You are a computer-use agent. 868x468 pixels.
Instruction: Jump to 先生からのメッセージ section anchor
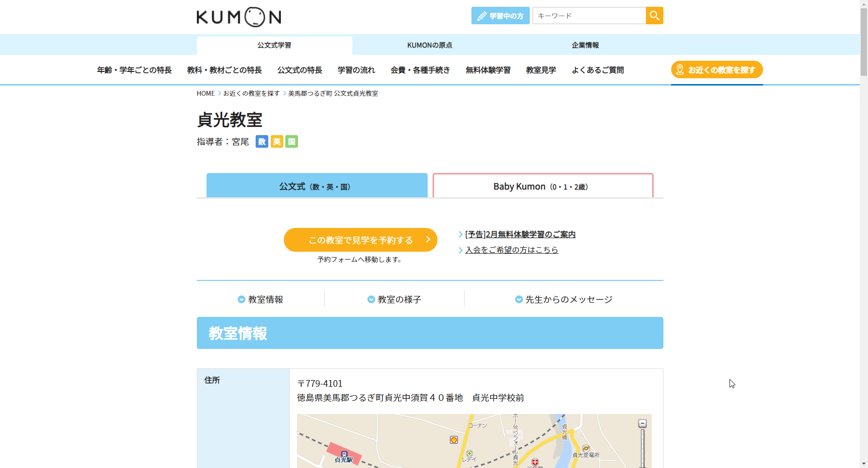pos(564,299)
